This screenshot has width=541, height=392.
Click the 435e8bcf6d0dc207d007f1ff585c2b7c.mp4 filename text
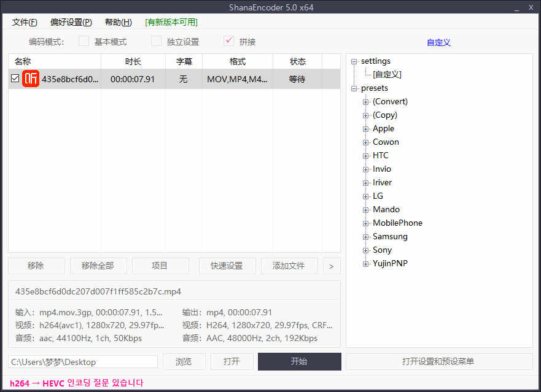coord(98,291)
